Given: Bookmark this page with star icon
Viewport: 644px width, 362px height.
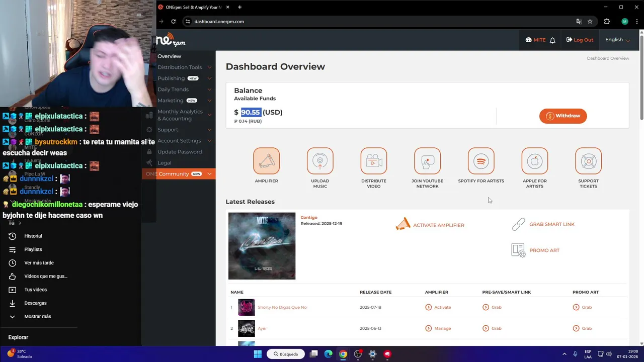Looking at the screenshot, I should pyautogui.click(x=590, y=22).
